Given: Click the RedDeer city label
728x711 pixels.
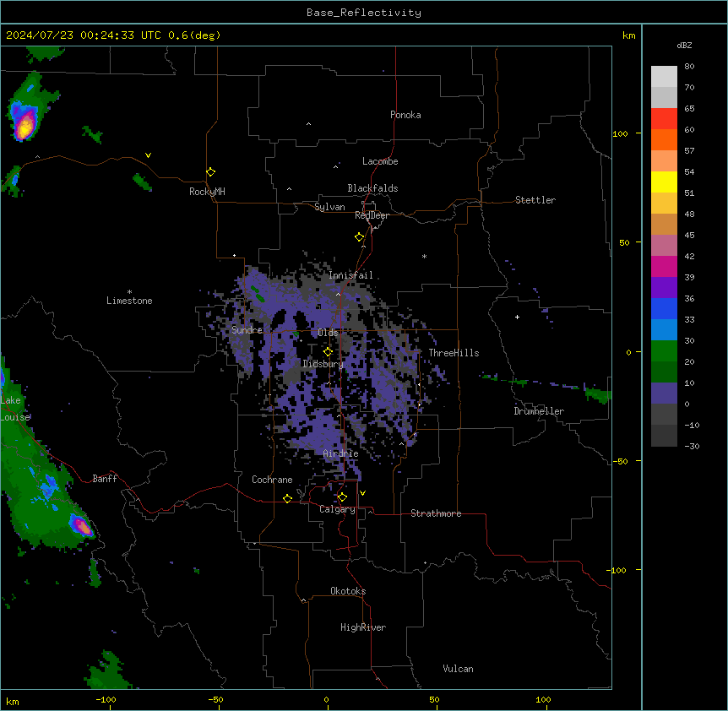Looking at the screenshot, I should coord(372,215).
